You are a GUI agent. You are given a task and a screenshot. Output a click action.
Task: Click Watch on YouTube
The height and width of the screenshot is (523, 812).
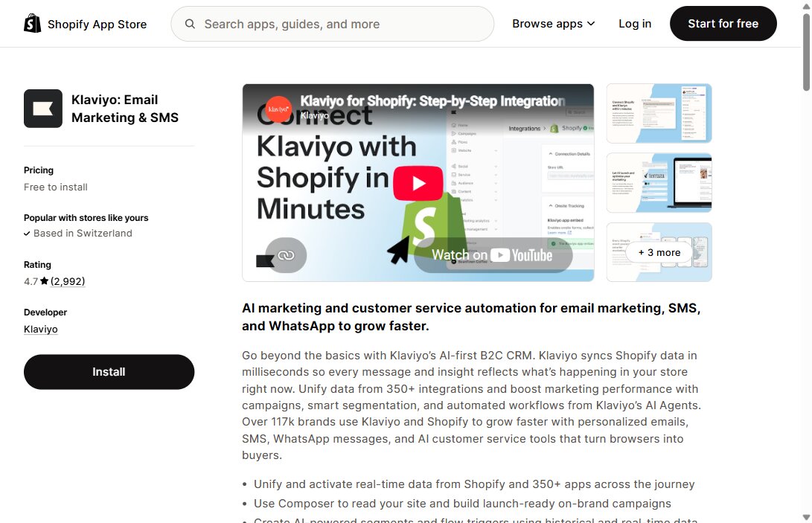point(493,255)
